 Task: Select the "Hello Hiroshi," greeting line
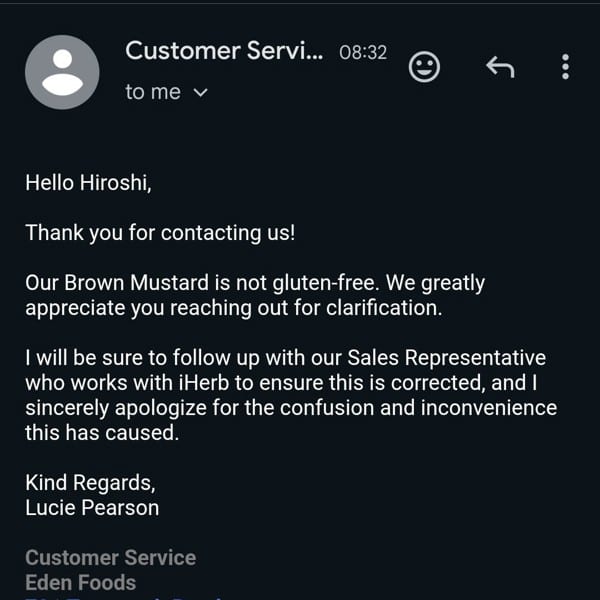click(x=88, y=183)
